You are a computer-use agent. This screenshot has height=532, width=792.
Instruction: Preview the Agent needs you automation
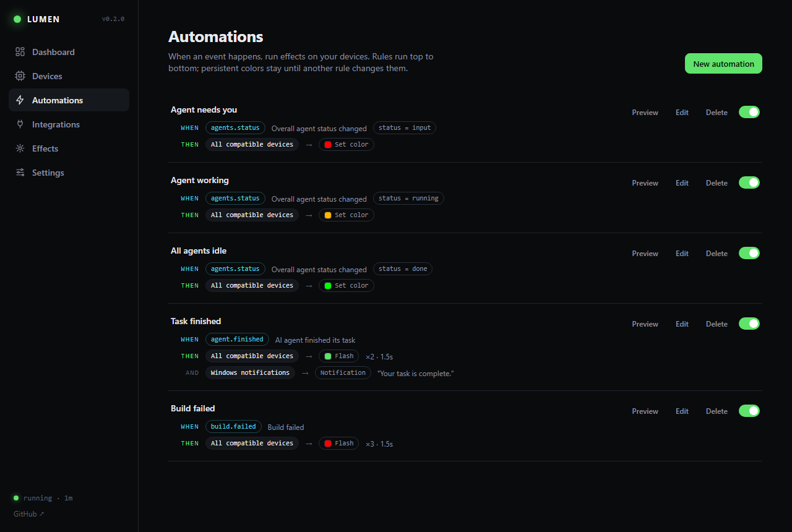click(x=645, y=113)
